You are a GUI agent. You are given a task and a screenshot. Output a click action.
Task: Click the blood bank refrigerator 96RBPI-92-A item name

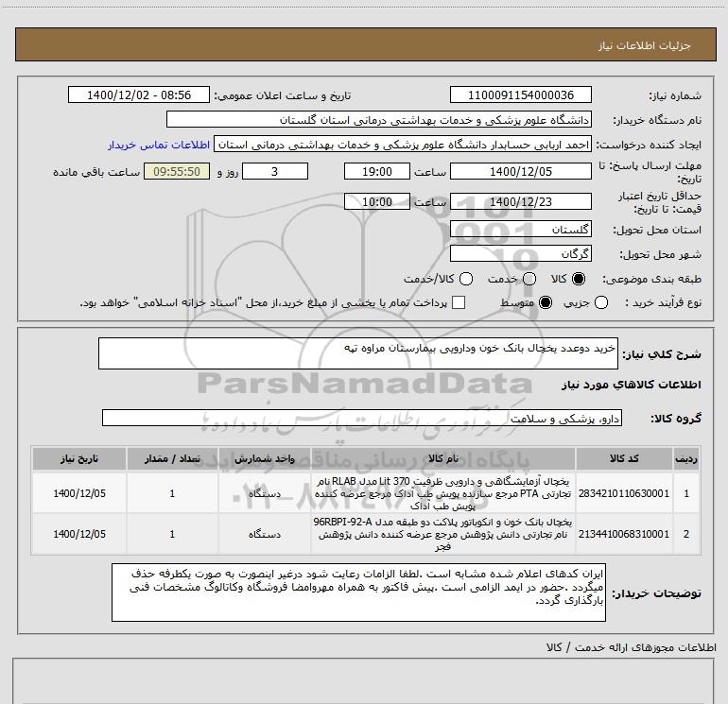(442, 534)
